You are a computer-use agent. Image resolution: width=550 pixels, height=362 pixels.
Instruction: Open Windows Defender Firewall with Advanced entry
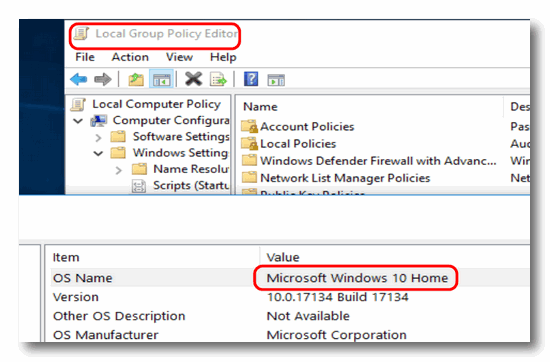378,160
